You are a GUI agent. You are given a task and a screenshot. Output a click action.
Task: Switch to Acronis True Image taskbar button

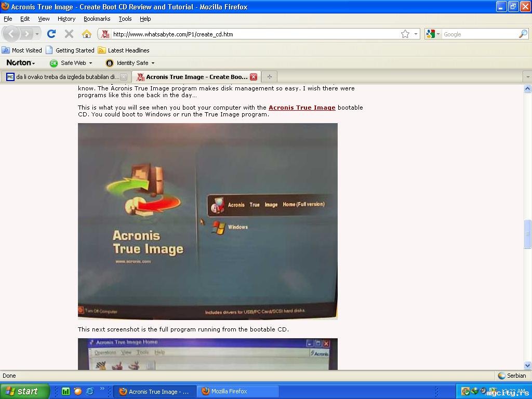[x=154, y=391]
